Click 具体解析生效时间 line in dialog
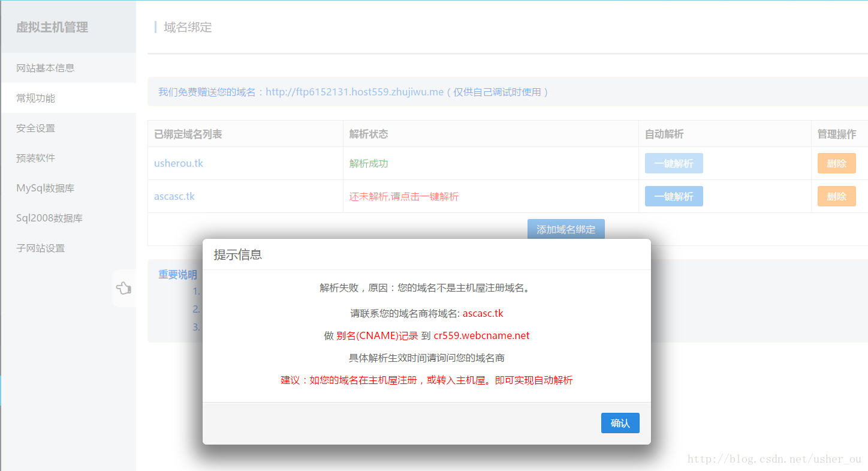The width and height of the screenshot is (868, 471). (427, 358)
